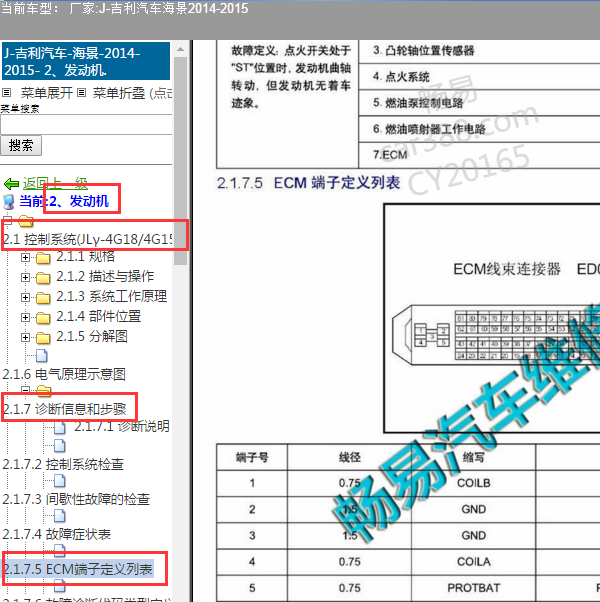600x602 pixels.
Task: Collapse the 2.1.7 诊断信息和步骤 node
Action: (25, 389)
